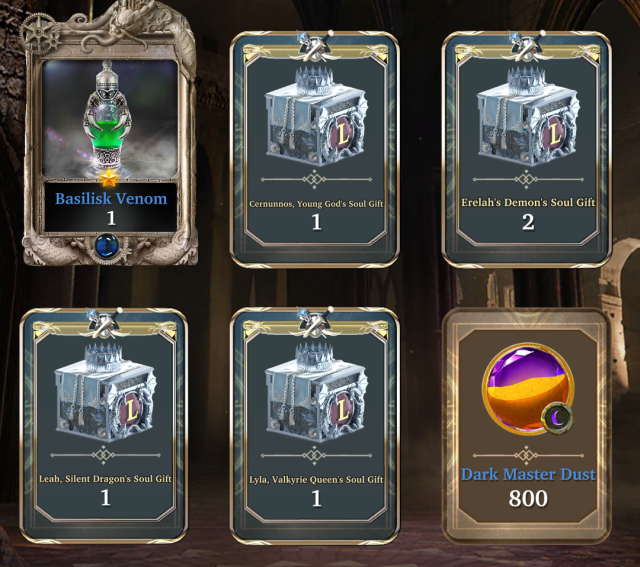Viewport: 640px width, 567px height.
Task: Click the Dark Master Dust name label
Action: [x=528, y=474]
